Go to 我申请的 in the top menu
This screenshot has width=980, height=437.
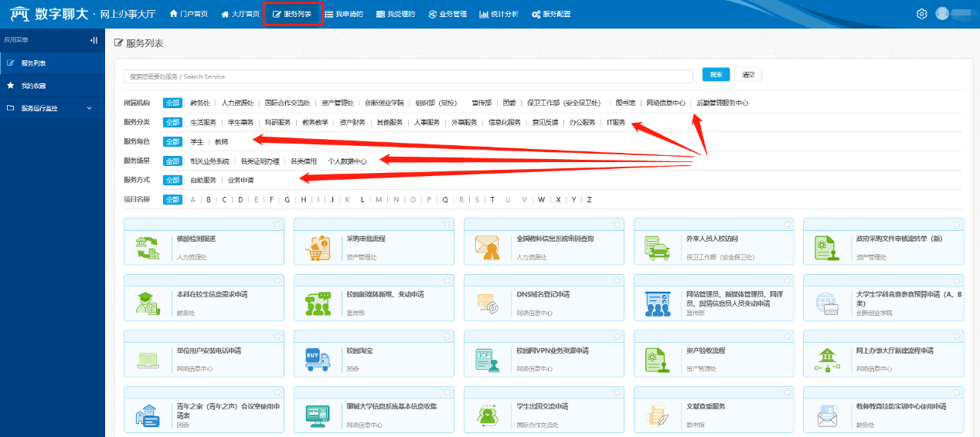(343, 14)
